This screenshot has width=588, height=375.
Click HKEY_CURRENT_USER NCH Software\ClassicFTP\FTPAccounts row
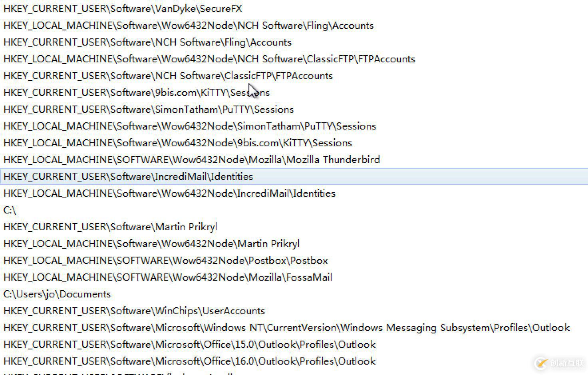point(294,76)
